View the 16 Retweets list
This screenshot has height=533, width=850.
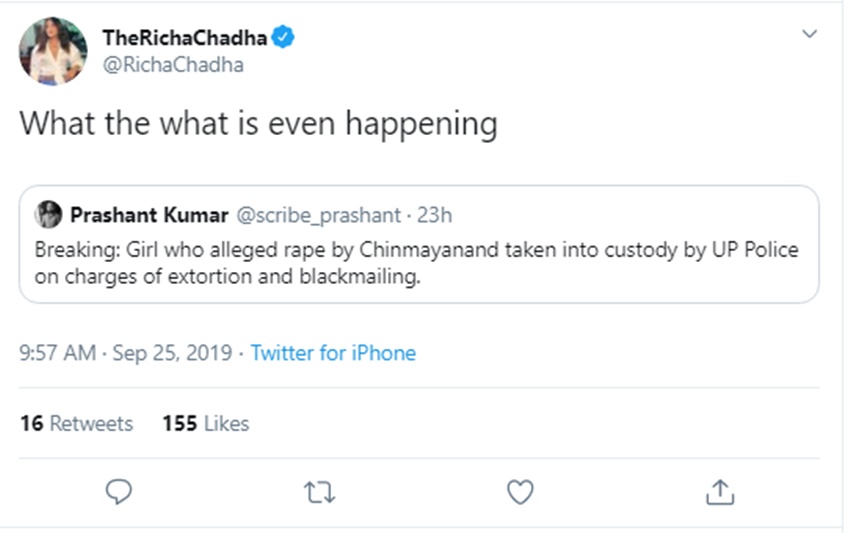[x=76, y=423]
